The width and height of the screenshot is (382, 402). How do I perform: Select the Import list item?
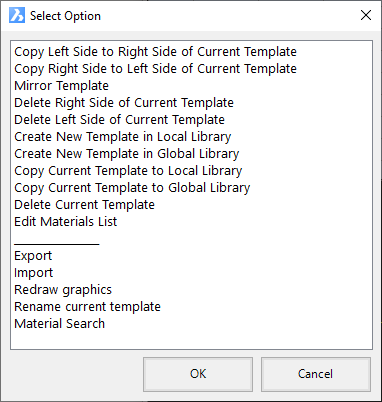click(x=33, y=273)
